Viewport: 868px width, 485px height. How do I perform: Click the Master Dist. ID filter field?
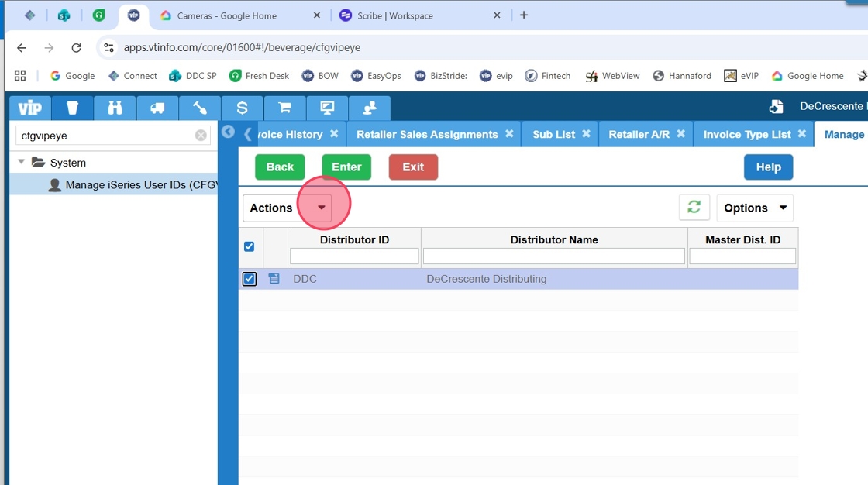742,256
